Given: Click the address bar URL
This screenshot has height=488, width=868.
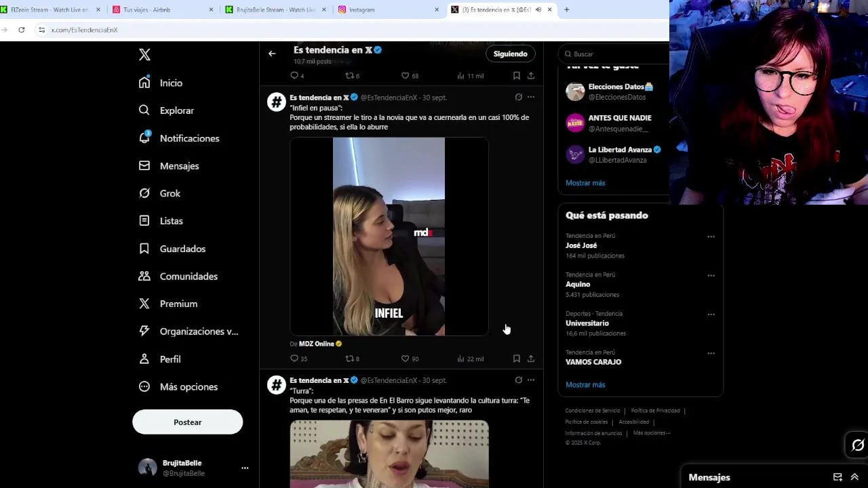Looking at the screenshot, I should pos(84,30).
